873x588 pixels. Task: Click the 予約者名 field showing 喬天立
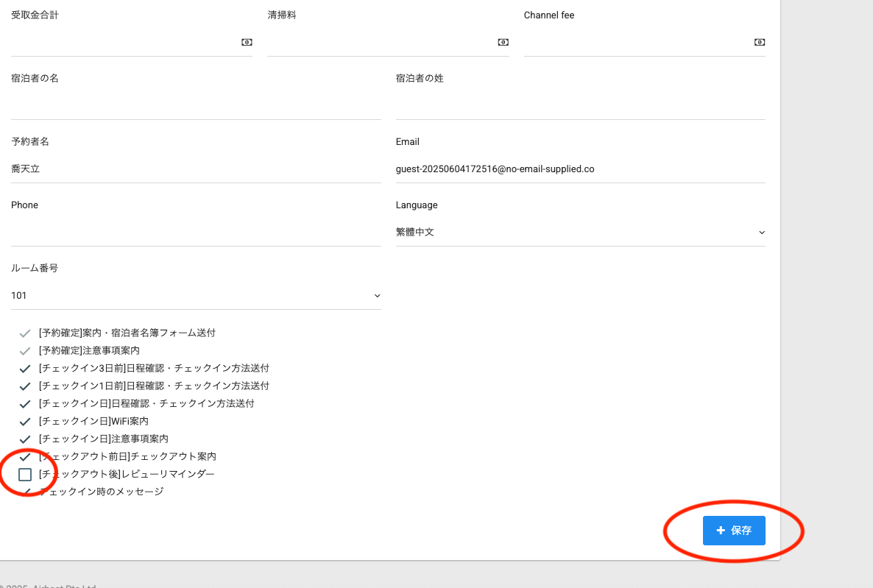(x=195, y=169)
